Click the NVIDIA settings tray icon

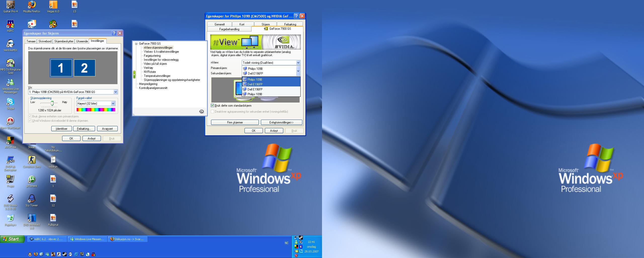(296, 251)
